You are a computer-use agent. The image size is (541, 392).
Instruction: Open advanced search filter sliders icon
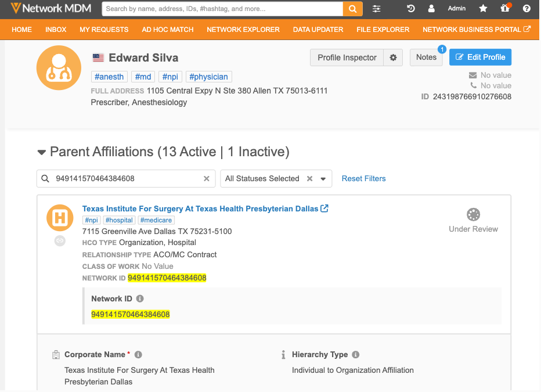pyautogui.click(x=376, y=9)
